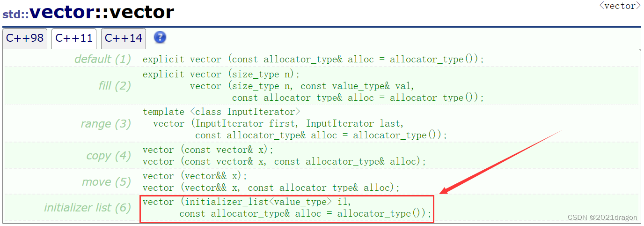Image resolution: width=644 pixels, height=226 pixels.
Task: Select the 'copy (4)' constructor label
Action: (x=109, y=156)
